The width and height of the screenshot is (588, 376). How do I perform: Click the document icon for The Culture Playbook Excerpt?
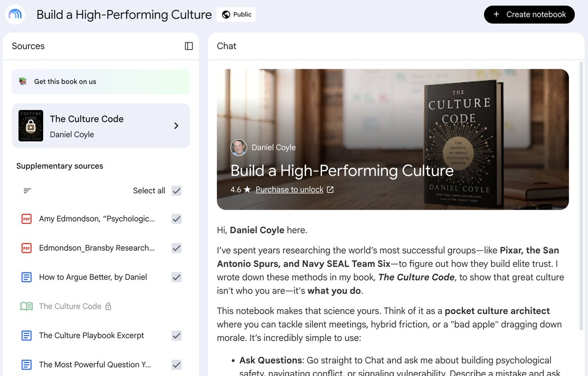click(26, 335)
